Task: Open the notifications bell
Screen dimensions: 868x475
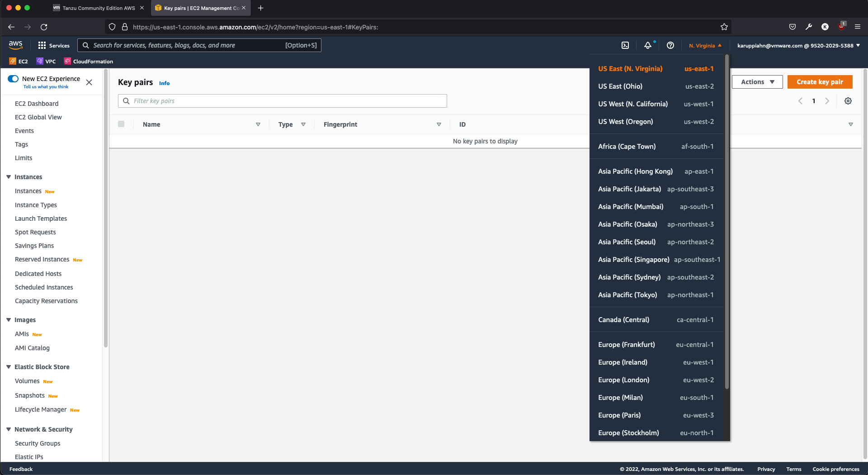Action: pyautogui.click(x=648, y=45)
